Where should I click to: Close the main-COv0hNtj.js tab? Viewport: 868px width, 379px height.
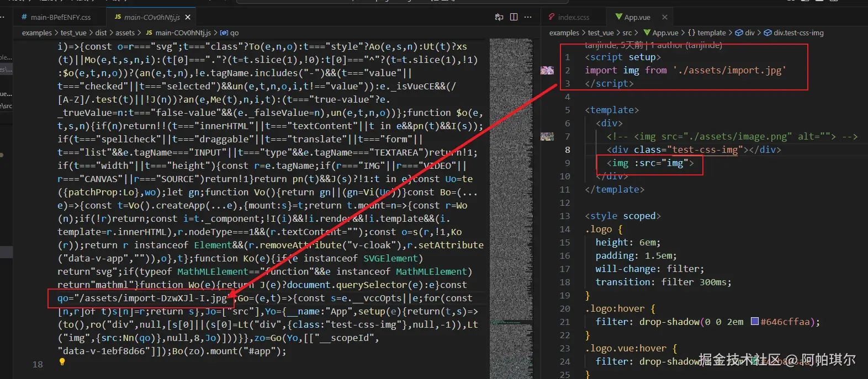(188, 17)
